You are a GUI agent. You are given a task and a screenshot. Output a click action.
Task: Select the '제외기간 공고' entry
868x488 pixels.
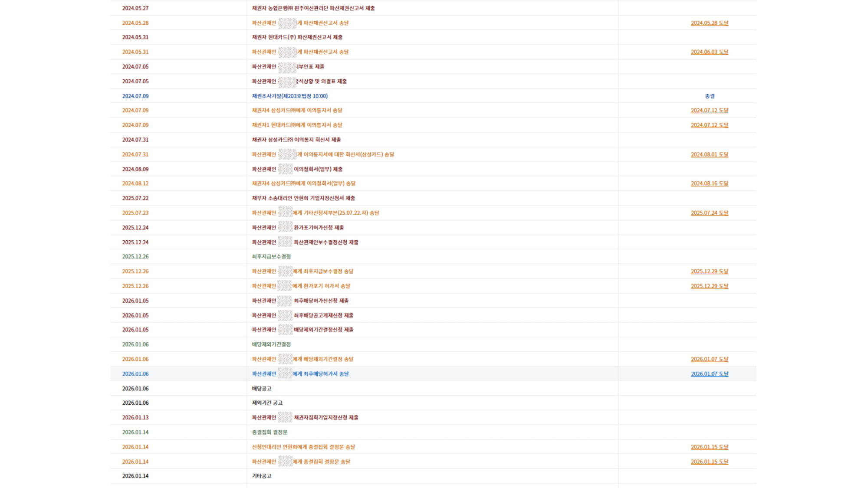(x=267, y=403)
